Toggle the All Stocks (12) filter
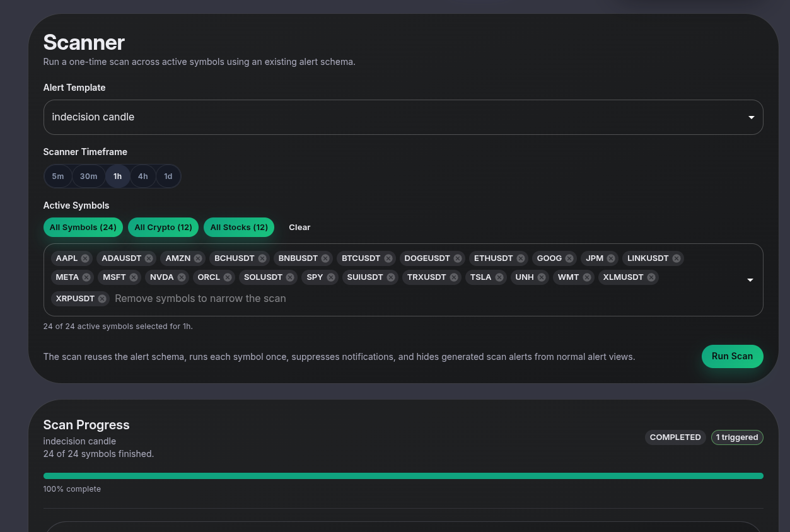790x532 pixels. point(239,228)
